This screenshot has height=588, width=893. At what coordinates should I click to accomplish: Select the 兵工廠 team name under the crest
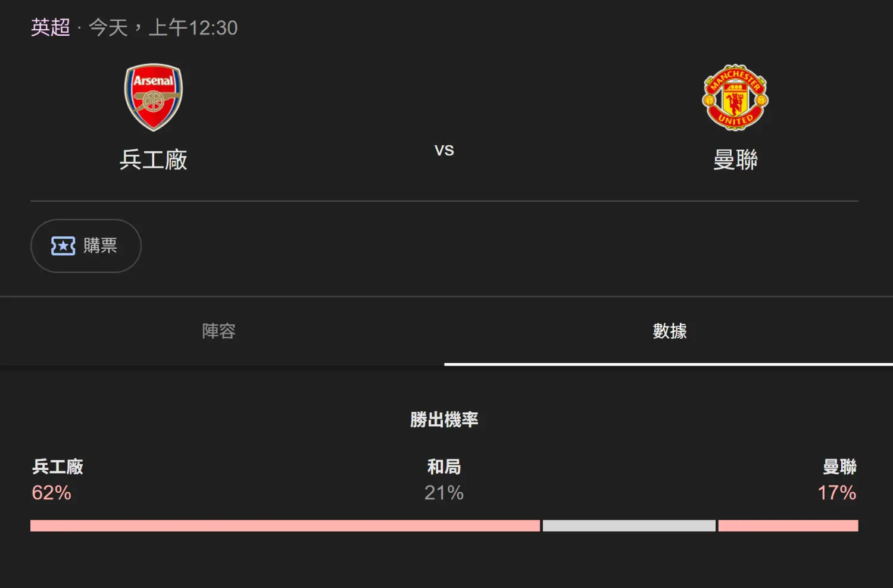154,159
